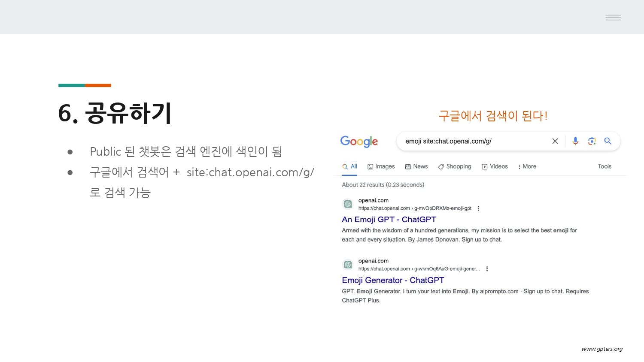Click the About 22 results text
Image resolution: width=644 pixels, height=362 pixels.
pyautogui.click(x=383, y=185)
